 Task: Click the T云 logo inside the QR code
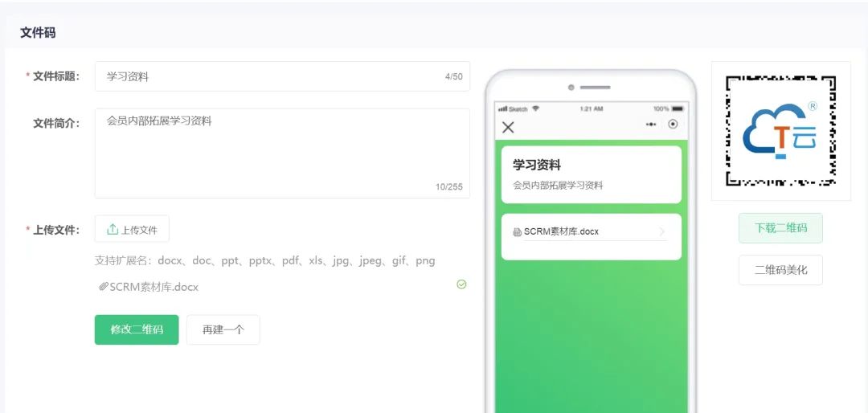click(780, 131)
